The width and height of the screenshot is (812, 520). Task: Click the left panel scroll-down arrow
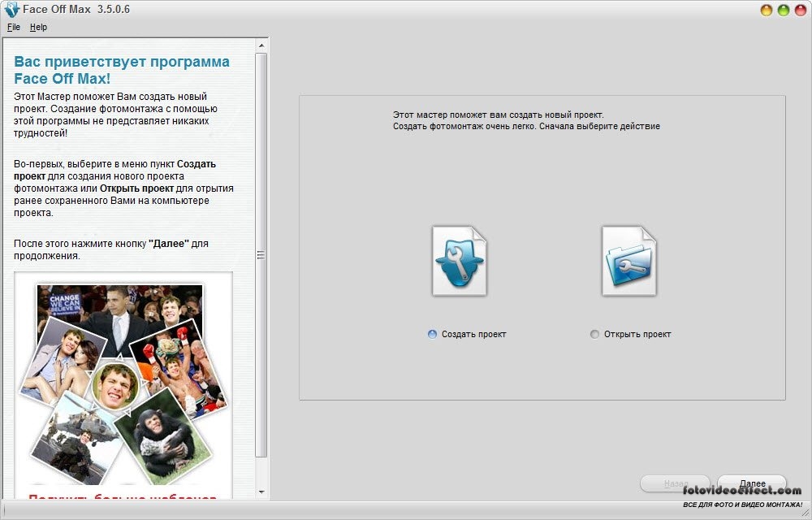[x=261, y=492]
